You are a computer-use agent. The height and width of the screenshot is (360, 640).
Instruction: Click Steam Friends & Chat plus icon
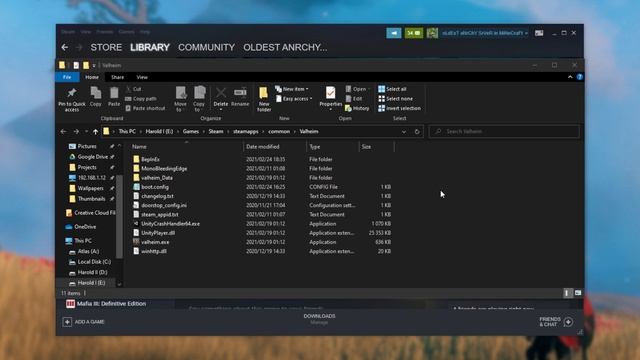568,322
